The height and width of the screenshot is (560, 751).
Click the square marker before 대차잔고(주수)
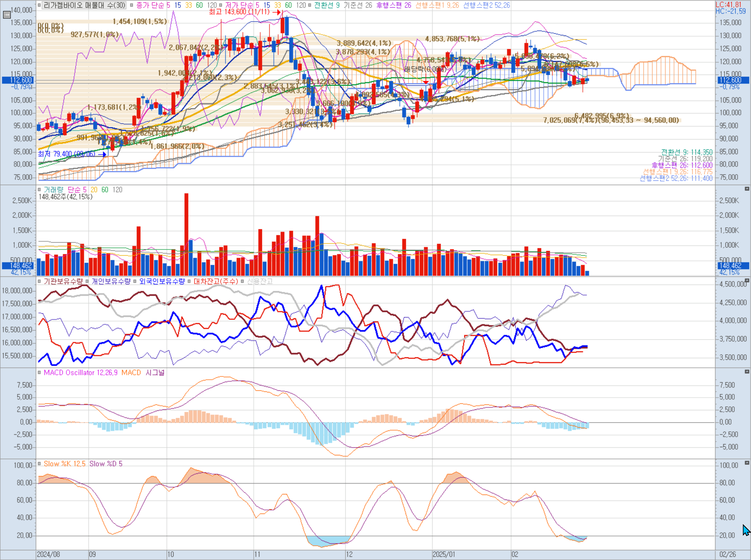coord(189,281)
